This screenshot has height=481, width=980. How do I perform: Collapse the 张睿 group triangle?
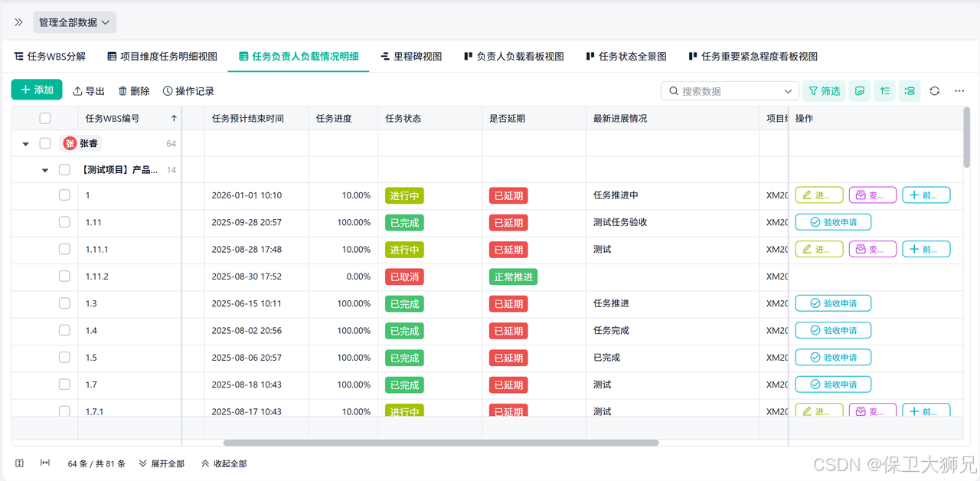coord(25,144)
